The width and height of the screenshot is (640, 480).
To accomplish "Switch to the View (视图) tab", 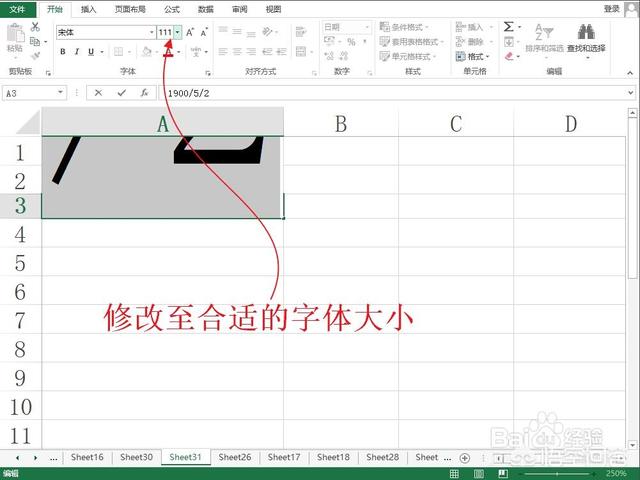I will pyautogui.click(x=273, y=9).
